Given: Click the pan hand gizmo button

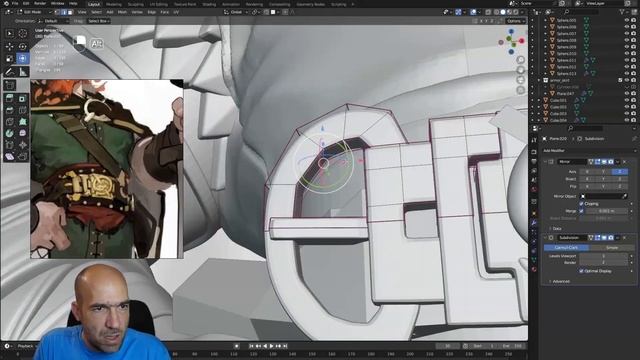Looking at the screenshot, I should coord(520,70).
